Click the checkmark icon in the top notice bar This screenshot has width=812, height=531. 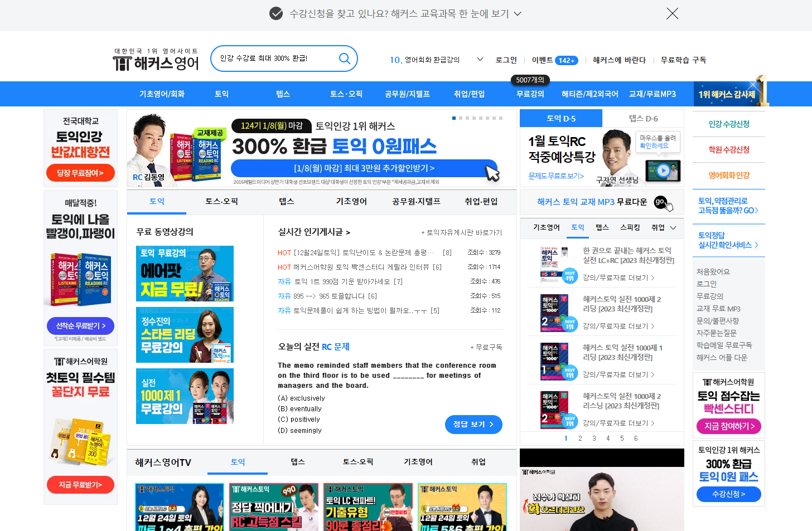[x=276, y=13]
